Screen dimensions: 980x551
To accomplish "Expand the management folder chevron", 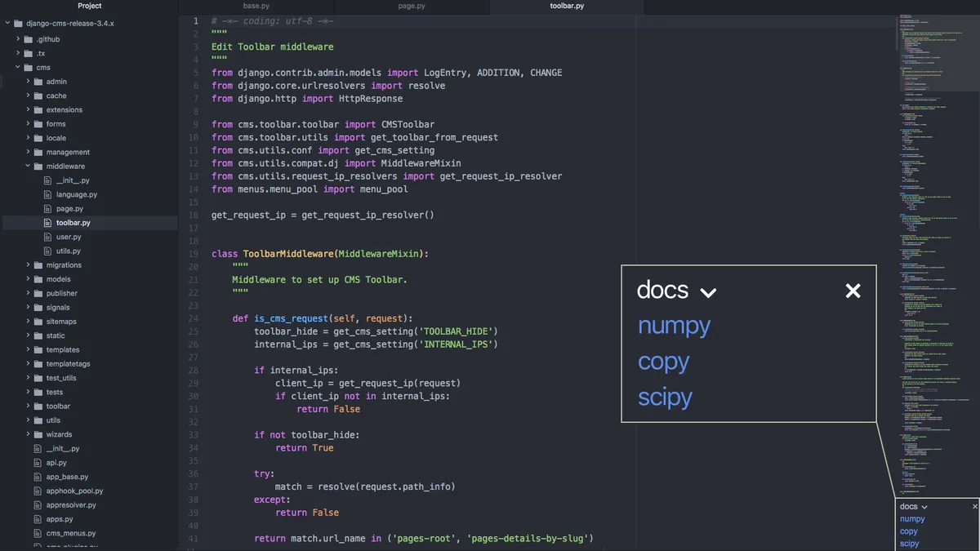I will [28, 152].
